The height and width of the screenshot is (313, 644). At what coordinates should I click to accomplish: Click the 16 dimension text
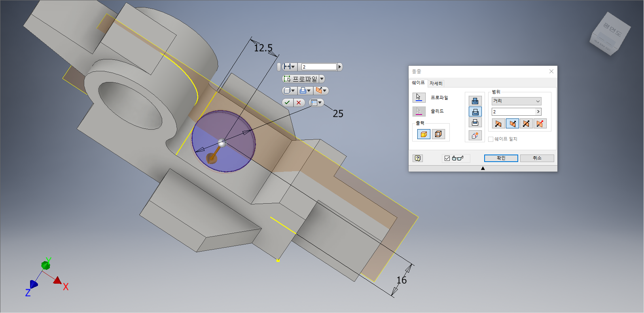[402, 280]
